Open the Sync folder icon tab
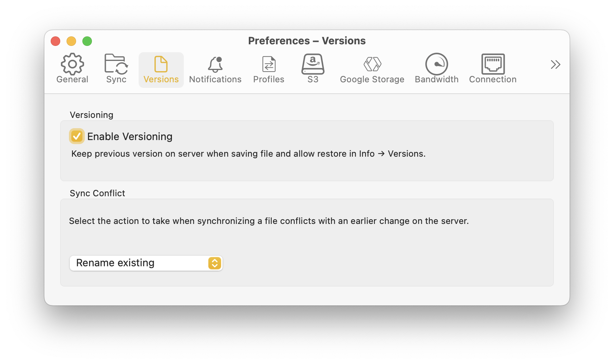Screen dimensions: 614x364 click(x=116, y=64)
